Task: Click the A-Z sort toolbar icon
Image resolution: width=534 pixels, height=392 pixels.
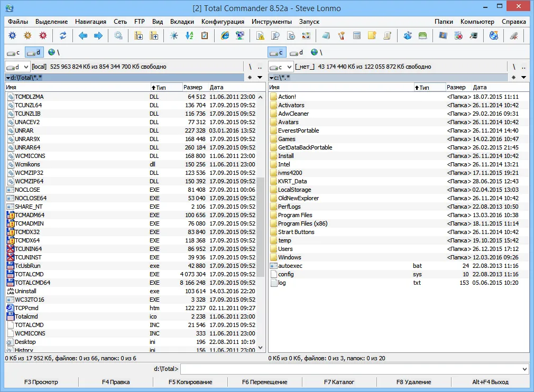Action: (x=189, y=35)
